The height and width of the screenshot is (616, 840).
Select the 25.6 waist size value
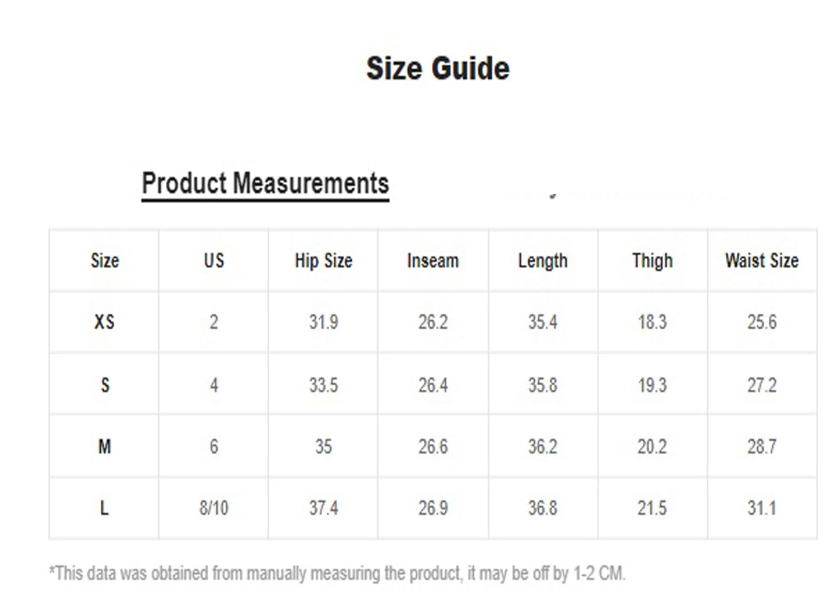[x=762, y=322]
